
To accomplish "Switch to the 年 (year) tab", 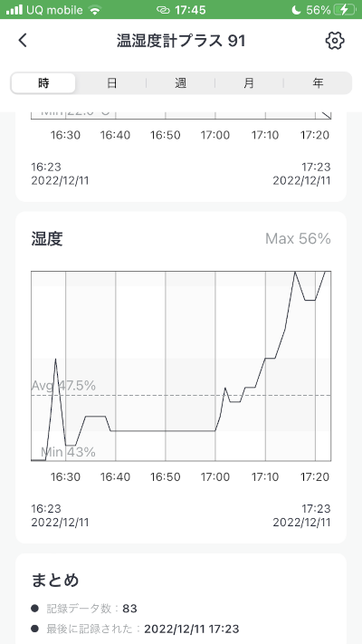I will point(318,83).
